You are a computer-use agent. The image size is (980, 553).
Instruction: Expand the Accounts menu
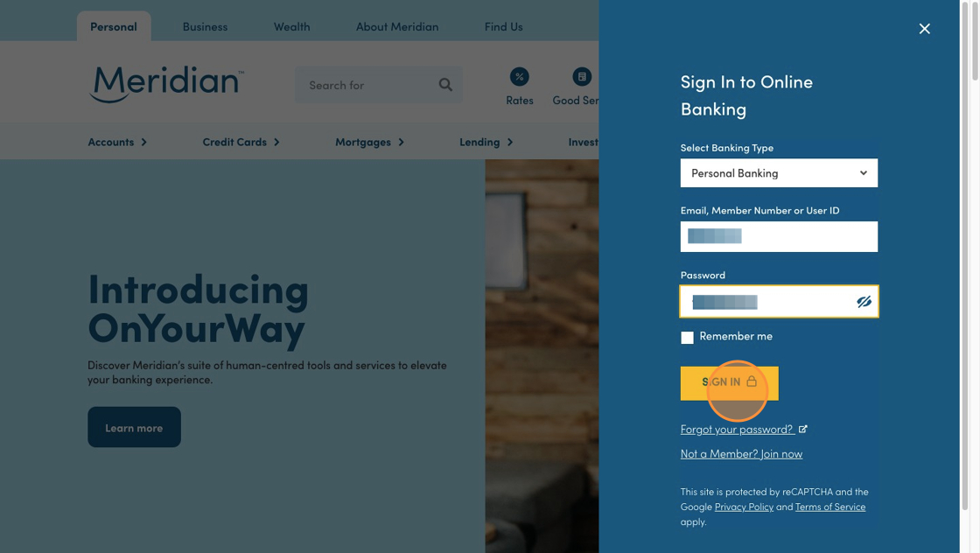(x=117, y=142)
